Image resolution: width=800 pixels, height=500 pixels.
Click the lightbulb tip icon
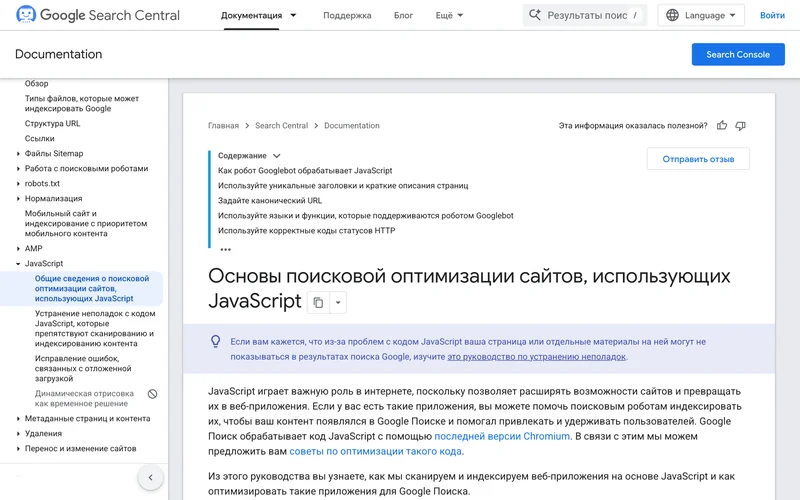tap(216, 341)
